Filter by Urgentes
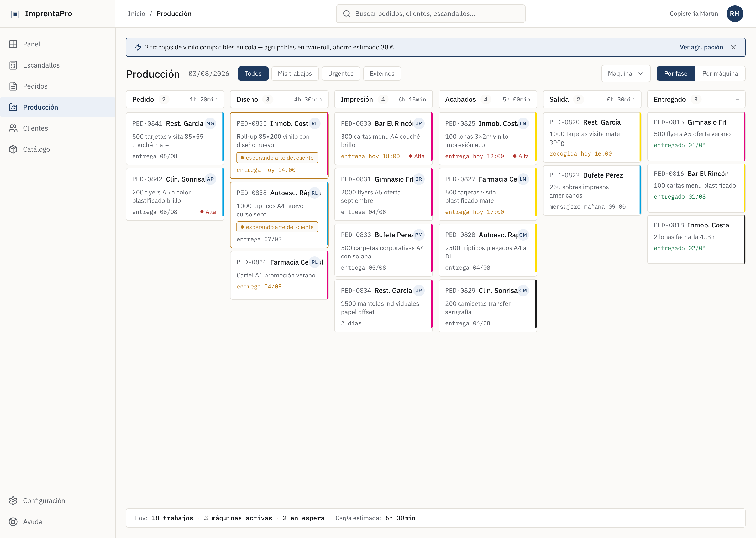Screen dimensions: 756x538 coord(341,74)
